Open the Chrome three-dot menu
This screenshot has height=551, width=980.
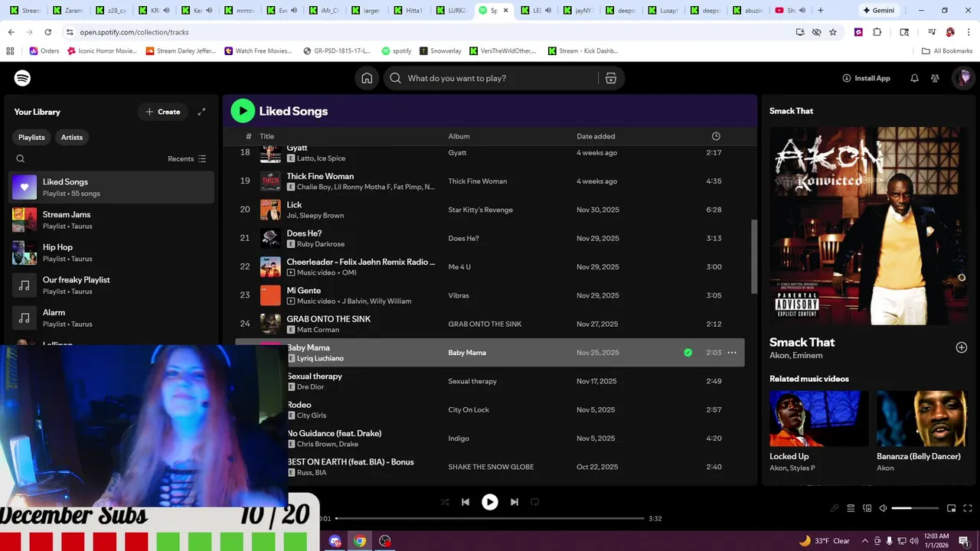[x=969, y=32]
